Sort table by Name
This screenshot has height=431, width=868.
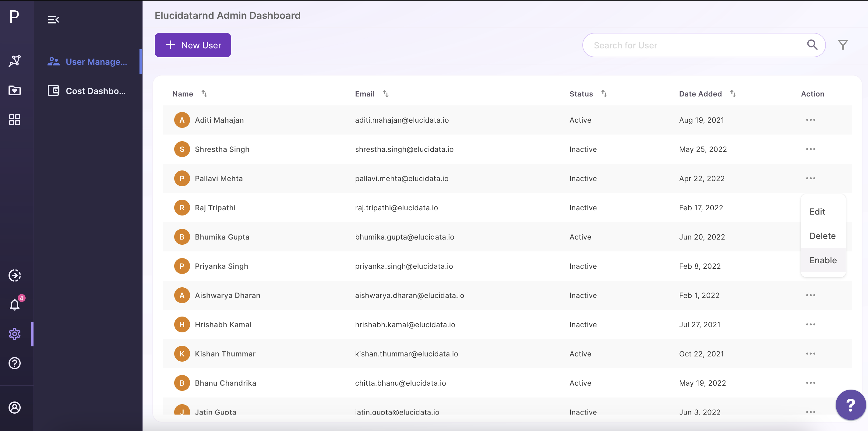204,94
